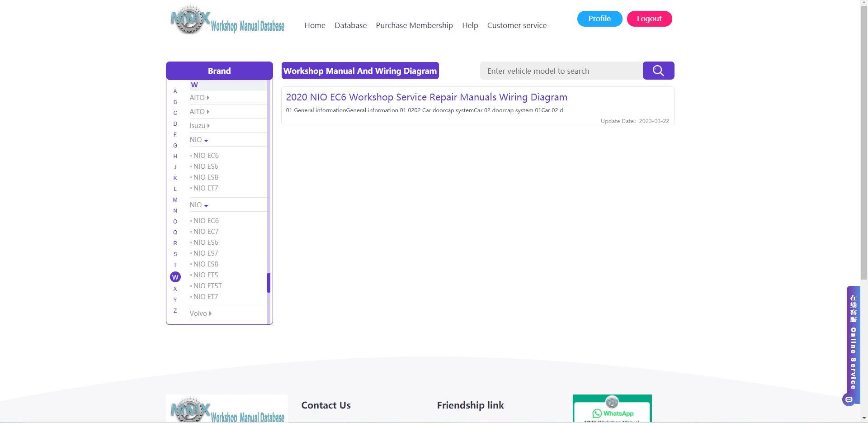The image size is (868, 423).
Task: Jump to brand letter H
Action: tap(175, 157)
